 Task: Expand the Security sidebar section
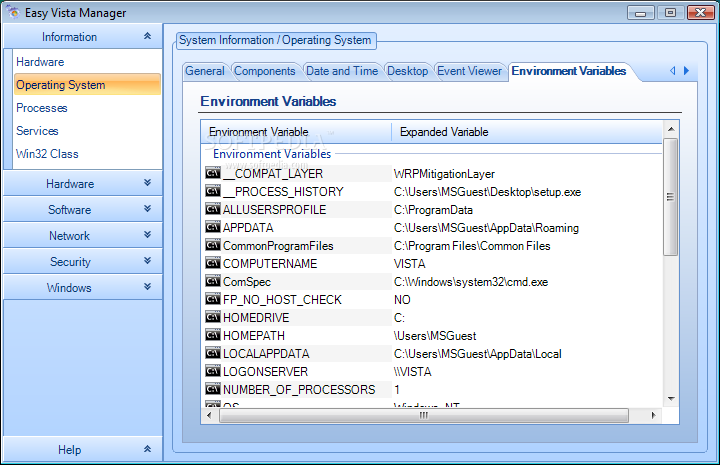[x=83, y=262]
